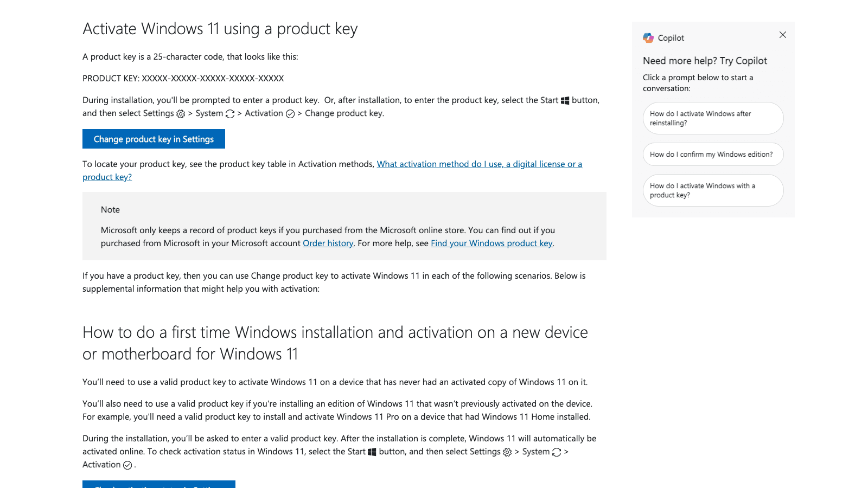Close the Copilot help panel

coord(782,35)
